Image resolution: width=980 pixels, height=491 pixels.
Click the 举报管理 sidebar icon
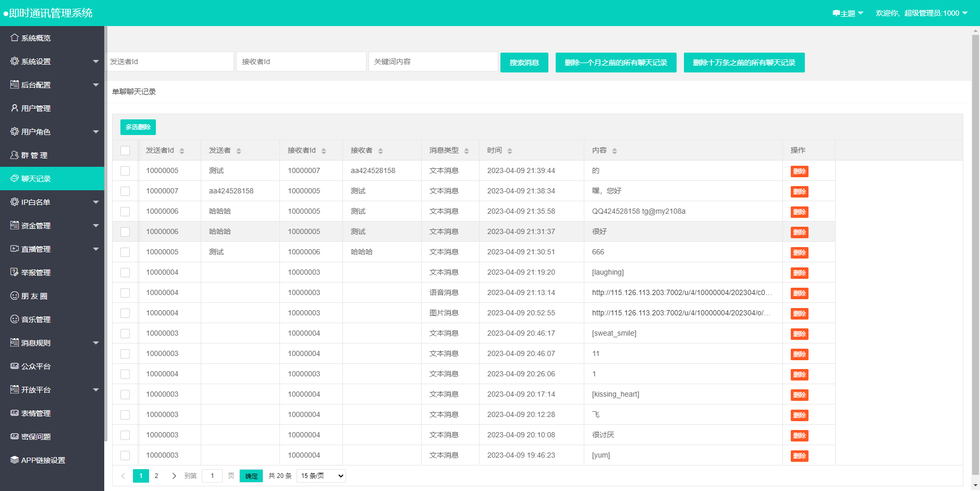point(14,272)
